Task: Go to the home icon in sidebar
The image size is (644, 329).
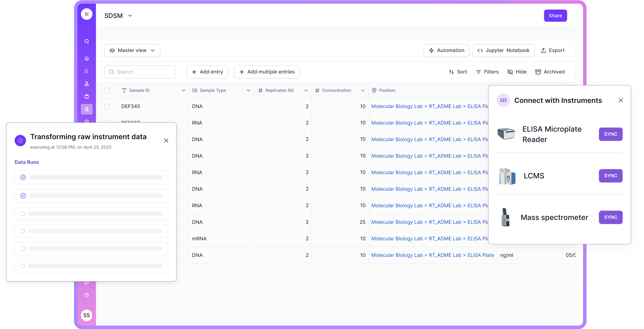Action: (87, 58)
